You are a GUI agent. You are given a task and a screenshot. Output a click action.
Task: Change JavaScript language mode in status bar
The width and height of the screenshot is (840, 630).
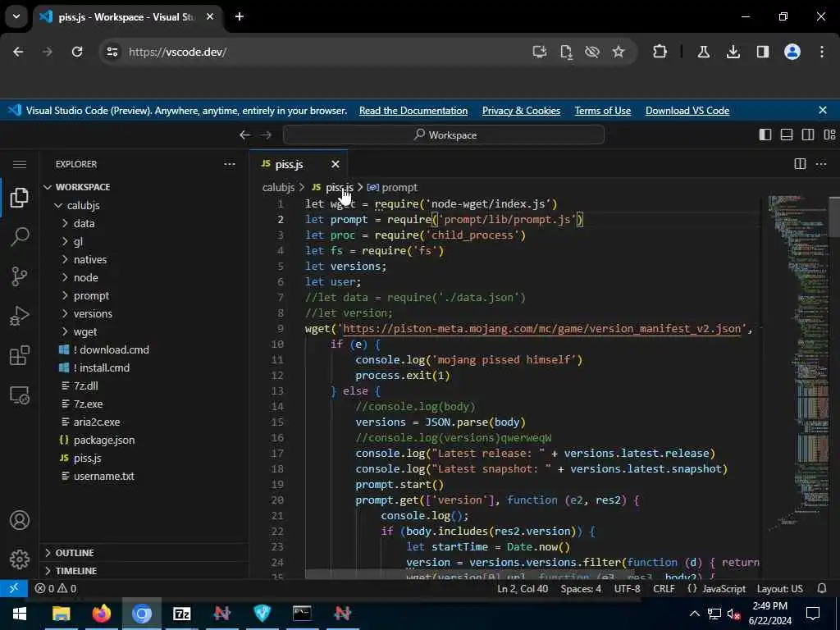pyautogui.click(x=724, y=588)
